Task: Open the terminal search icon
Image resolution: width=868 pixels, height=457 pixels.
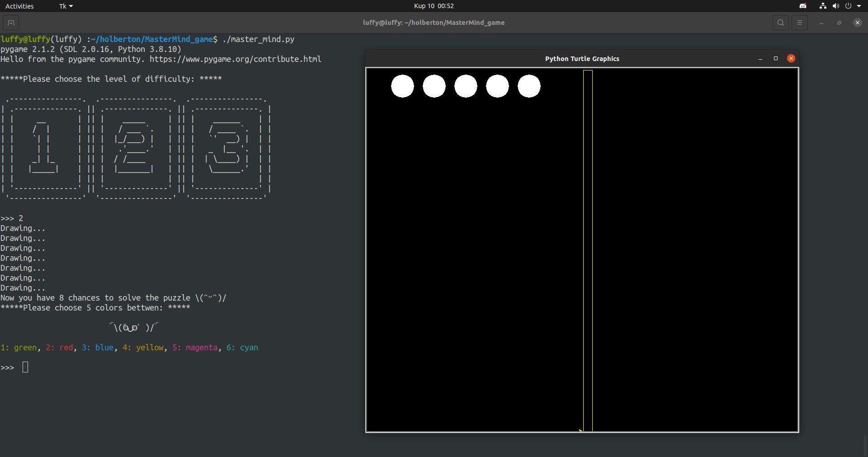Action: 780,23
